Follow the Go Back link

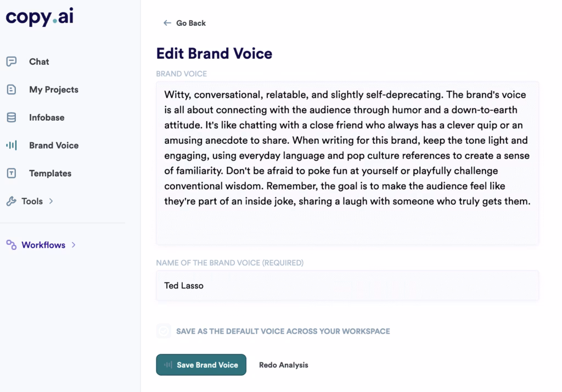tap(190, 23)
